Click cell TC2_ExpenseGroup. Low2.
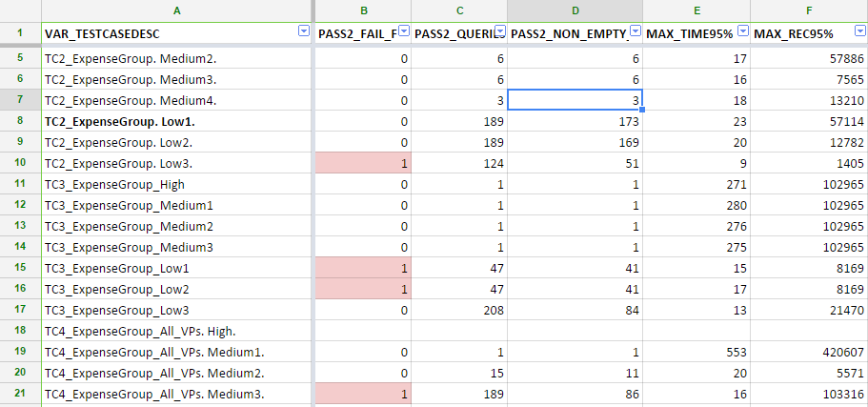This screenshot has height=407, width=868. (177, 142)
